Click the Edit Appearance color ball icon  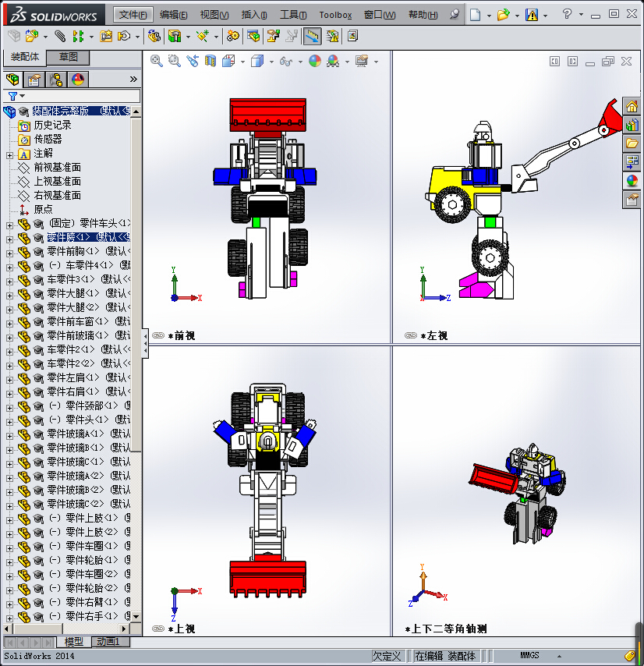[315, 61]
